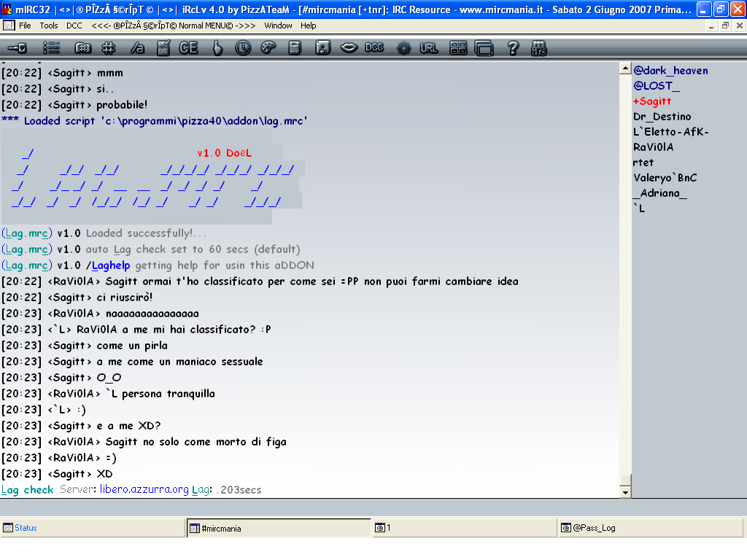Open the clock timer icon

(243, 48)
